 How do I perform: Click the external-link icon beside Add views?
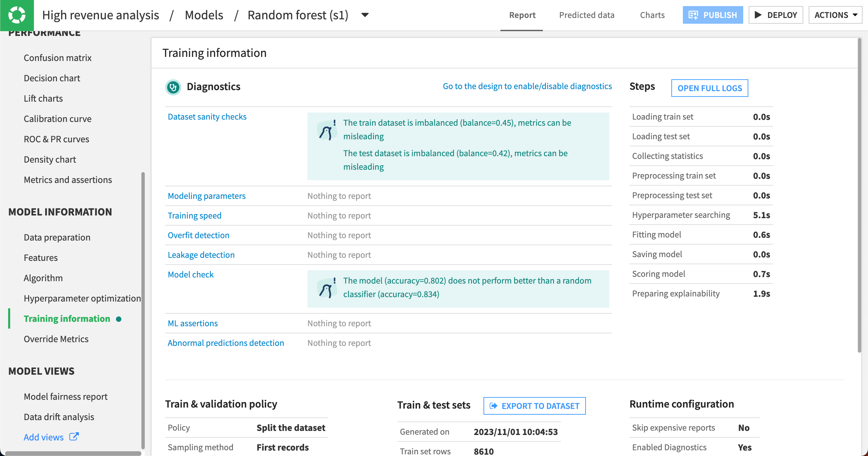(74, 437)
